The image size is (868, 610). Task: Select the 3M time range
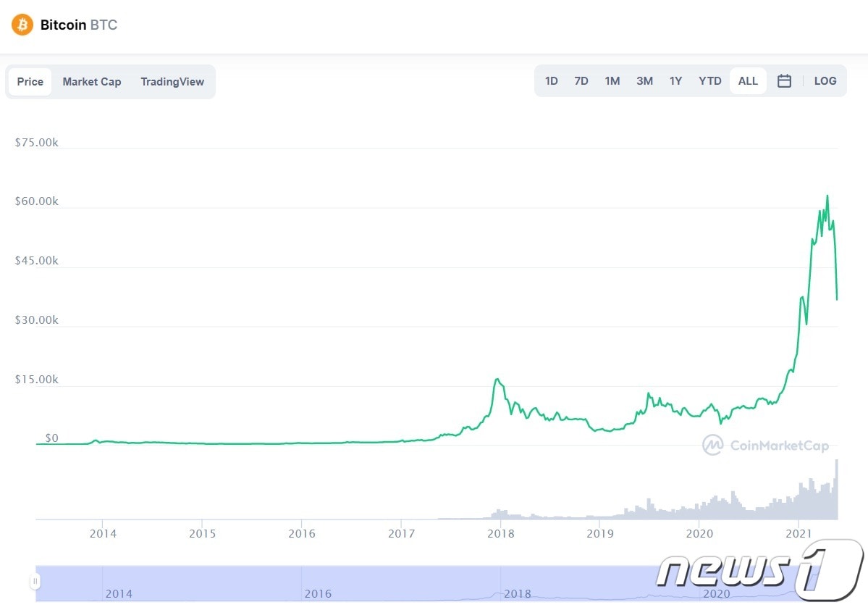tap(644, 81)
